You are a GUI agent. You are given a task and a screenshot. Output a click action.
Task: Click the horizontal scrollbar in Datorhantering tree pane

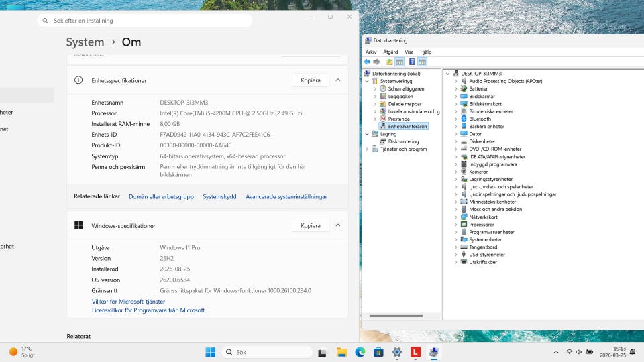[396, 316]
